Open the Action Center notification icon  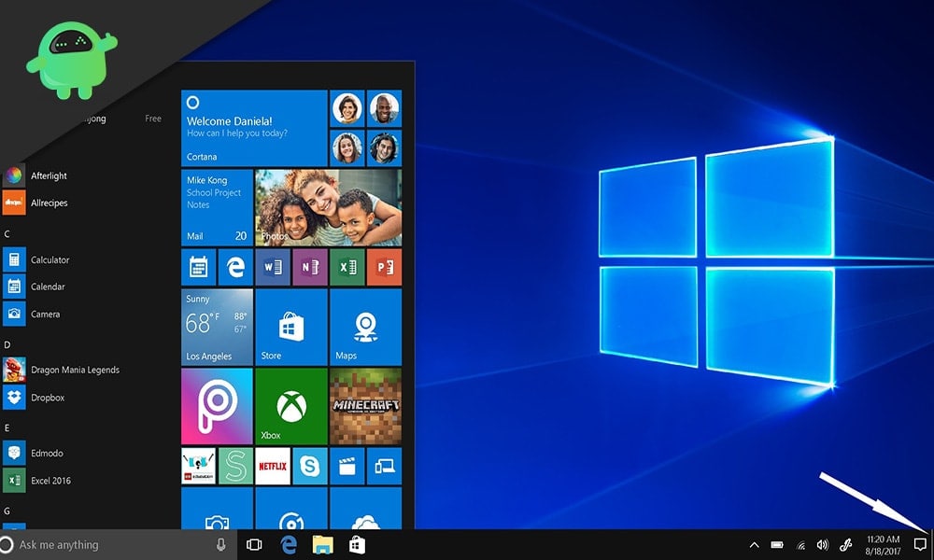(x=920, y=544)
